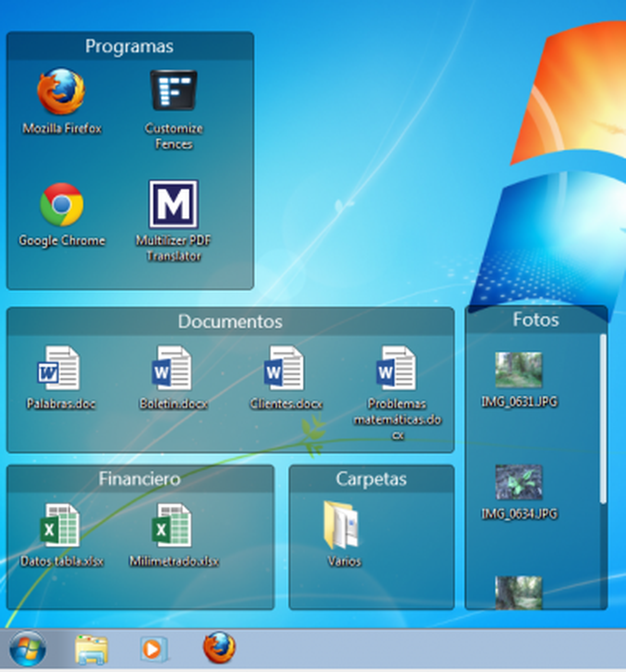This screenshot has width=626, height=672.
Task: Open Datos tabla.xlsx spreadsheet
Action: (62, 527)
